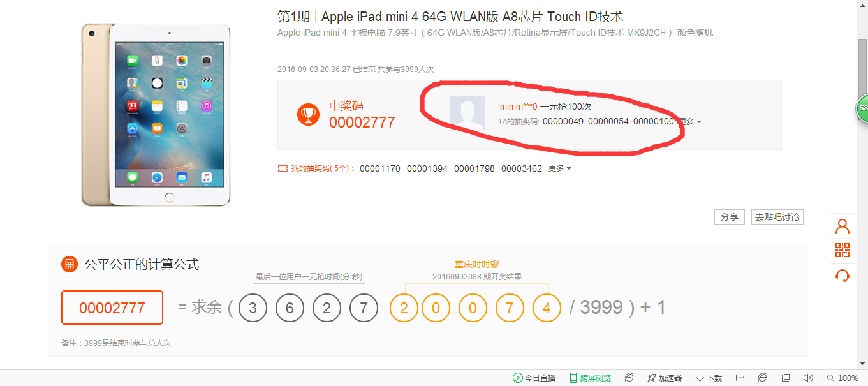Expand 更多 under my lottery codes
The width and height of the screenshot is (868, 386).
[x=560, y=168]
